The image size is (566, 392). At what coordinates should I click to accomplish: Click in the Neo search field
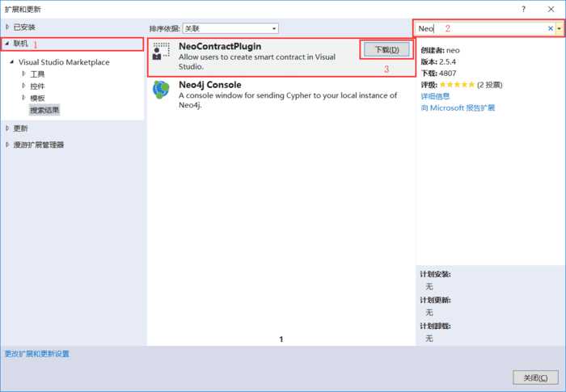click(x=480, y=28)
